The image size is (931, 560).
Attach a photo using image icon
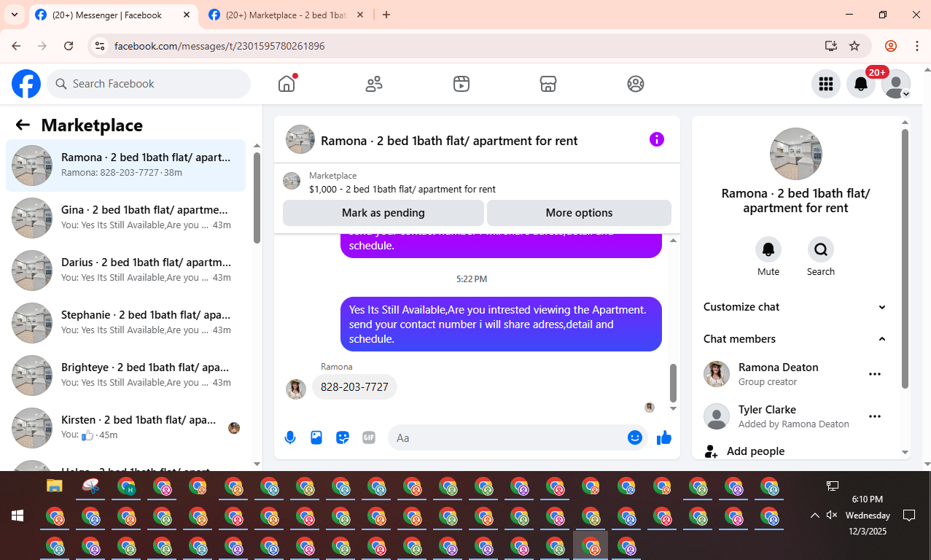(316, 437)
